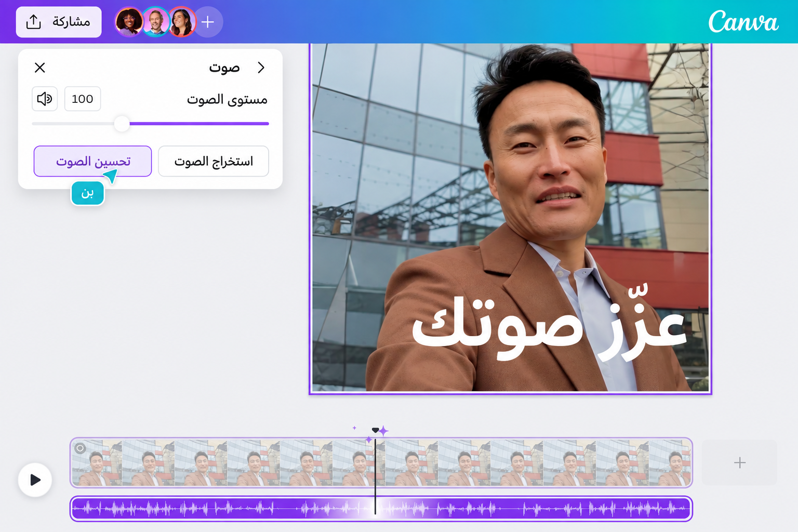
Task: Open the مشاركة share button
Action: point(59,22)
